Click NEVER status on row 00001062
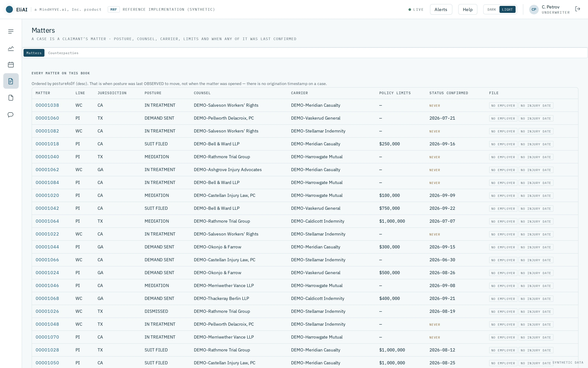Image resolution: width=588 pixels, height=368 pixels. pyautogui.click(x=434, y=170)
